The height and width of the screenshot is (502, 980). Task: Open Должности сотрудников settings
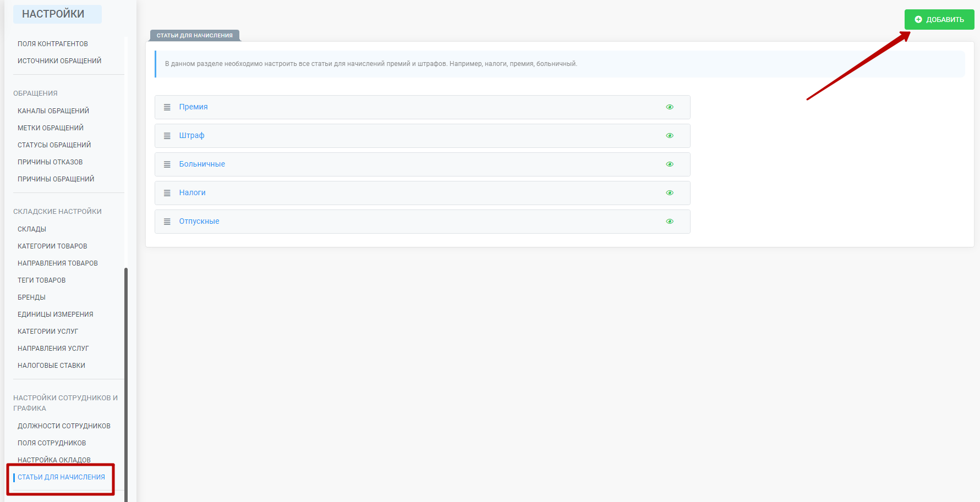[64, 426]
